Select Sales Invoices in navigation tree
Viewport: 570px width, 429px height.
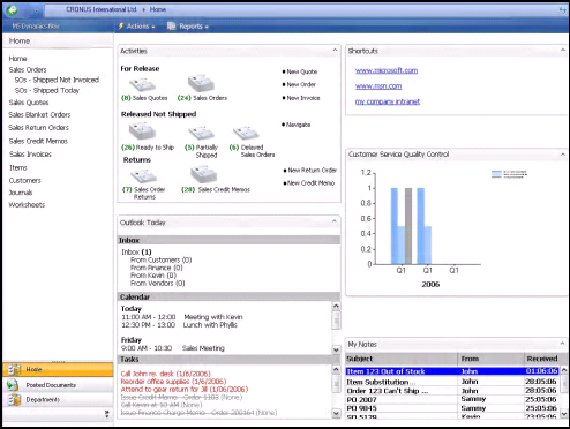(30, 154)
